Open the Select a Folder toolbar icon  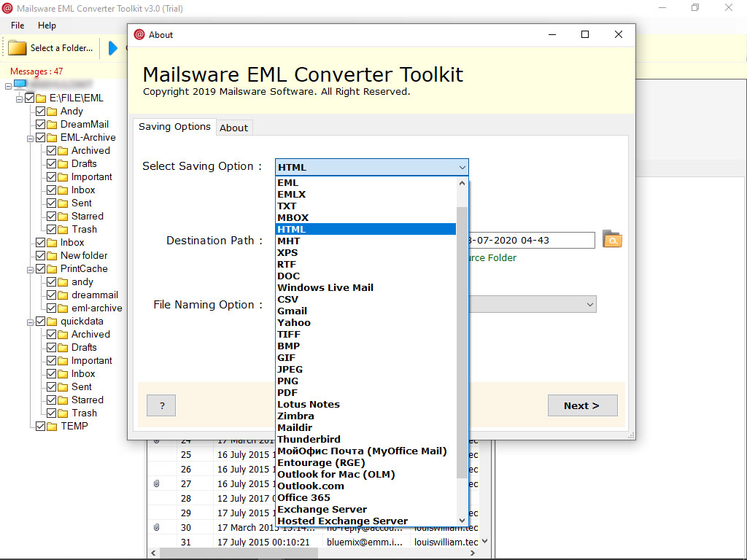(x=16, y=47)
